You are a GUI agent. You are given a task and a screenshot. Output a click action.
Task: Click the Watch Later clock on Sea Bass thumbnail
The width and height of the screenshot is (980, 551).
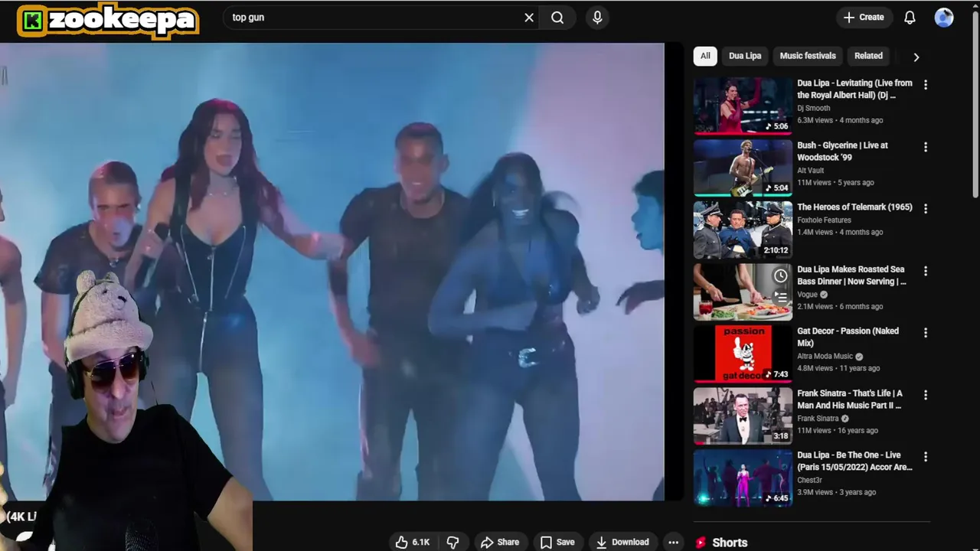tap(780, 275)
